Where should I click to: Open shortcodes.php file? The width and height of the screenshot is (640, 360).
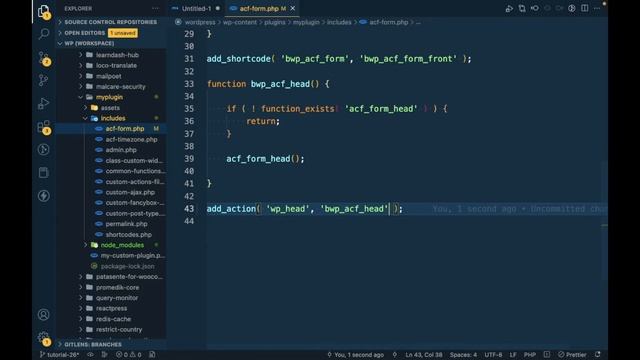coord(128,235)
